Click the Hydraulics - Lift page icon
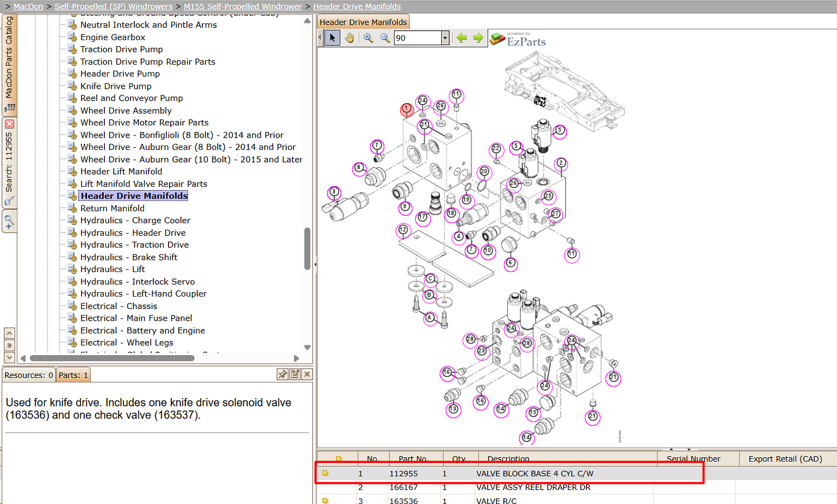837x504 pixels. tap(72, 269)
